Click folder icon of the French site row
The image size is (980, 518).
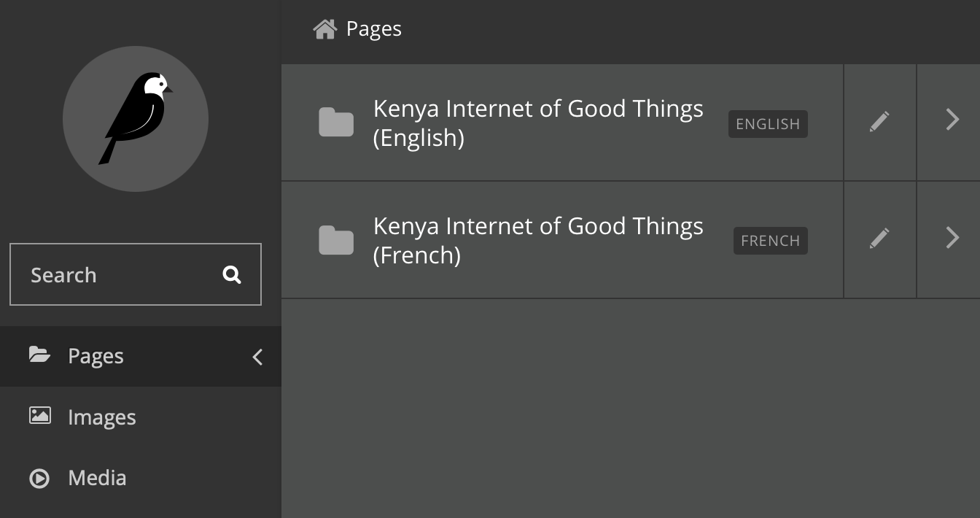[336, 240]
